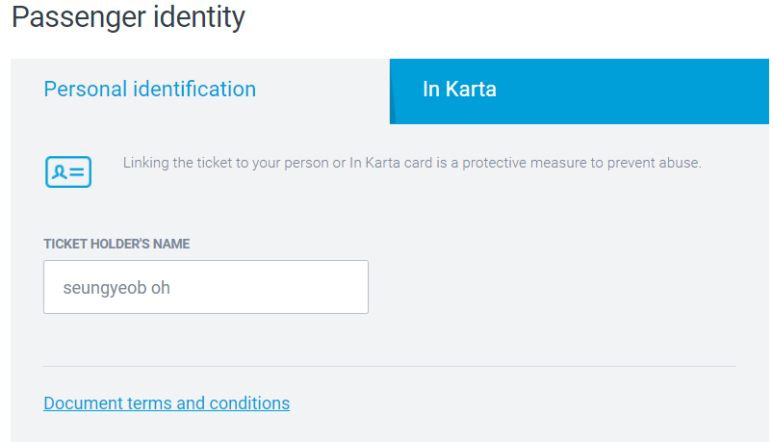The image size is (773, 442).
Task: Click the word identification in left tab
Action: pyautogui.click(x=194, y=89)
